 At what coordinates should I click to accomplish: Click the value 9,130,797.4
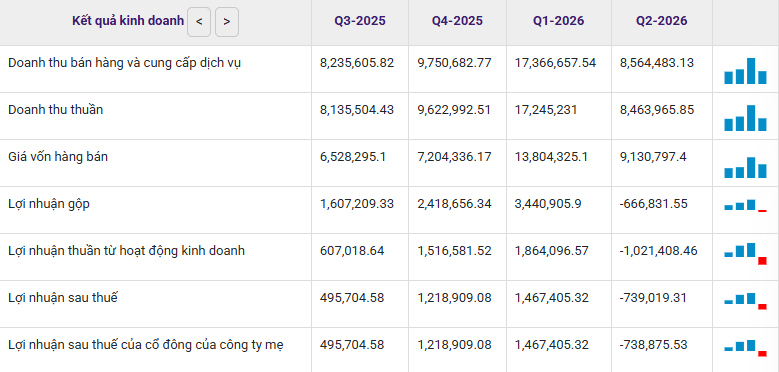tap(652, 157)
